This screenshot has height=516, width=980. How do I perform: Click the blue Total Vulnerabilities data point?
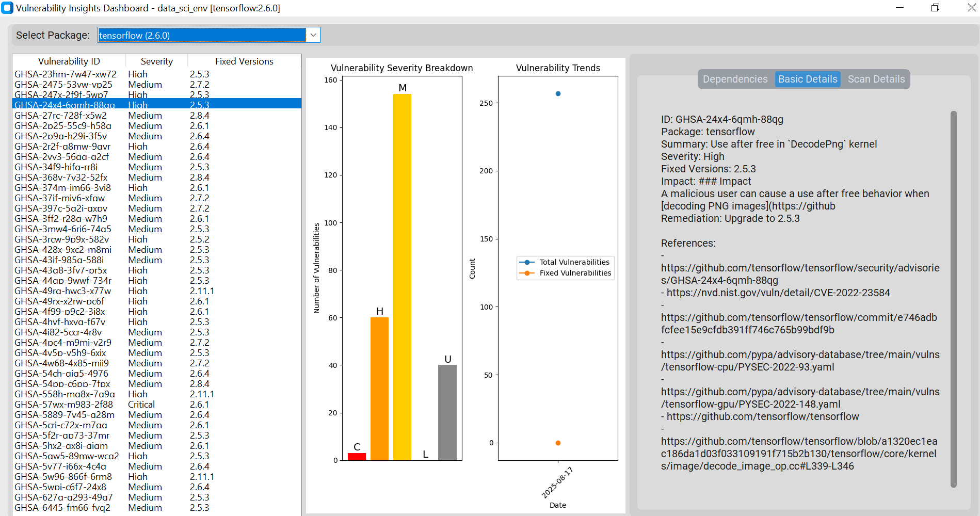pos(558,94)
